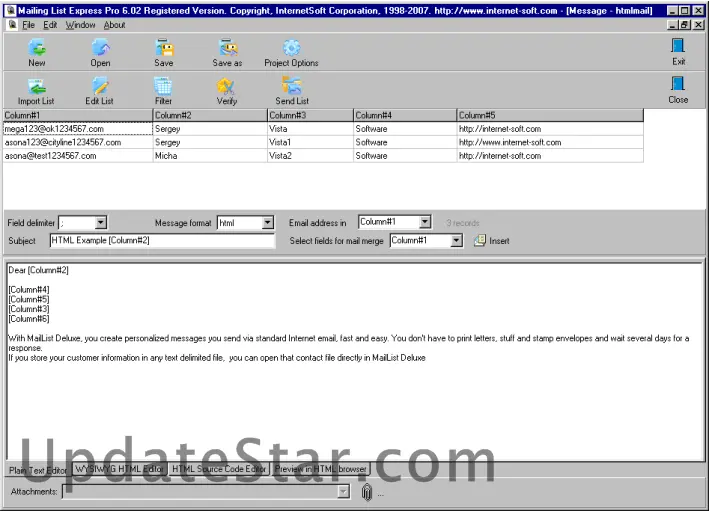Click the Column#4 table header

(x=405, y=115)
